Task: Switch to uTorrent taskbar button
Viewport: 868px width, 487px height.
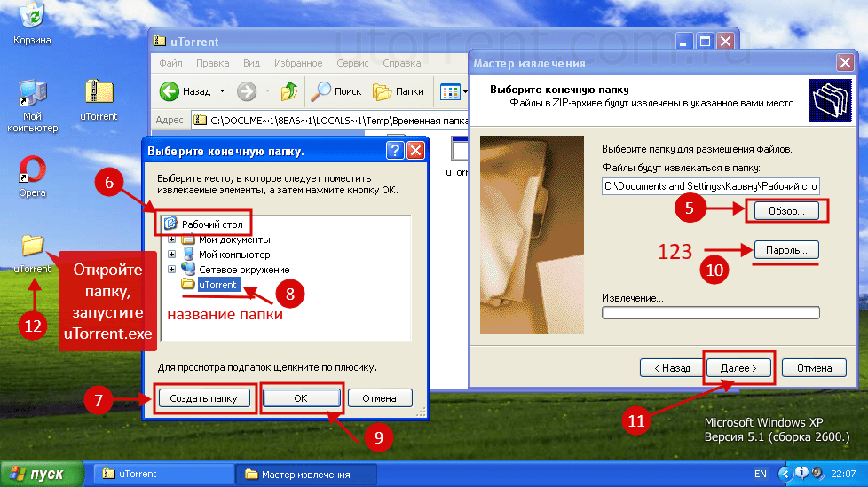Action: tap(163, 474)
